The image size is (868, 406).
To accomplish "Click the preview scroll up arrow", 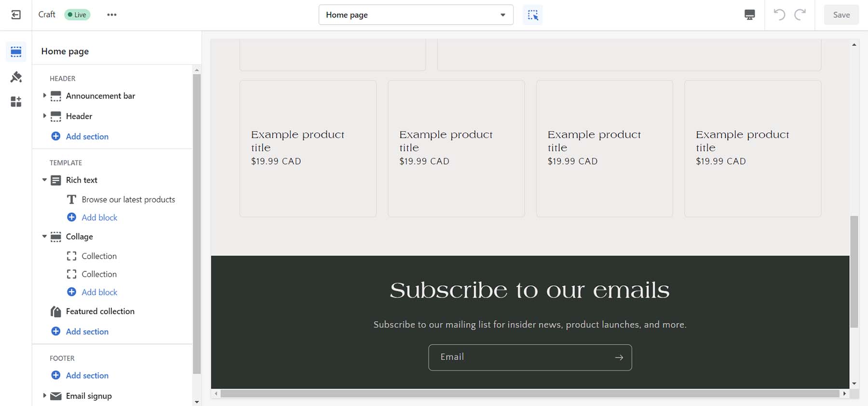I will click(854, 44).
